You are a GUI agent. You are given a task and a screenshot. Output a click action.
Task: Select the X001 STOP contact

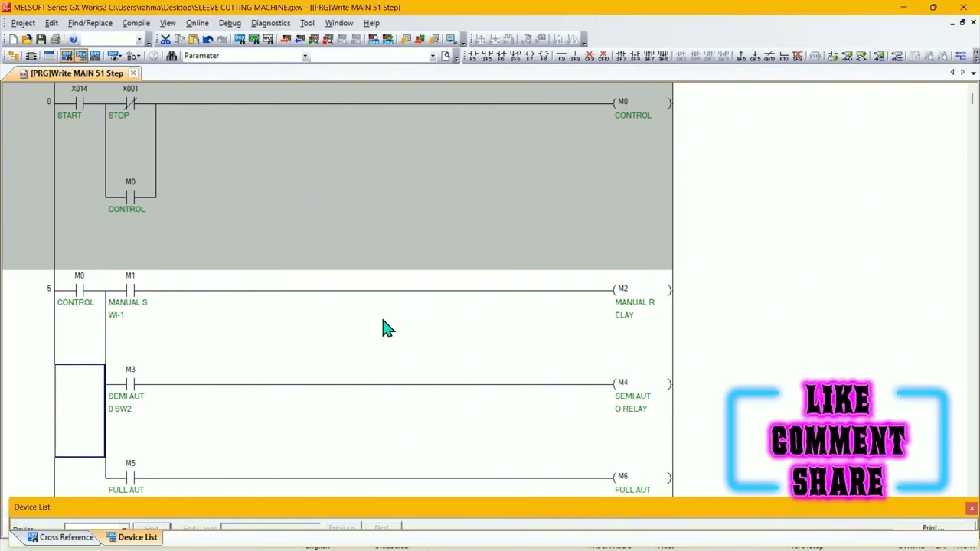coord(130,103)
